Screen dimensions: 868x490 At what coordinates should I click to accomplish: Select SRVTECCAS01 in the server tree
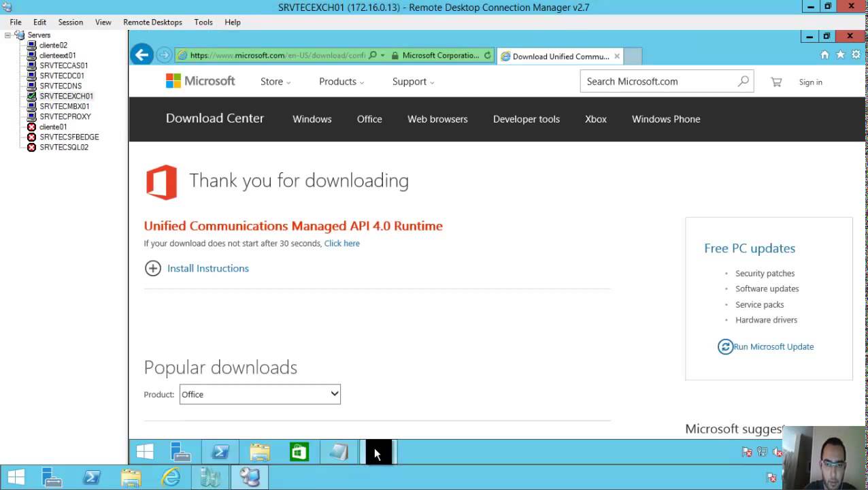[x=64, y=65]
